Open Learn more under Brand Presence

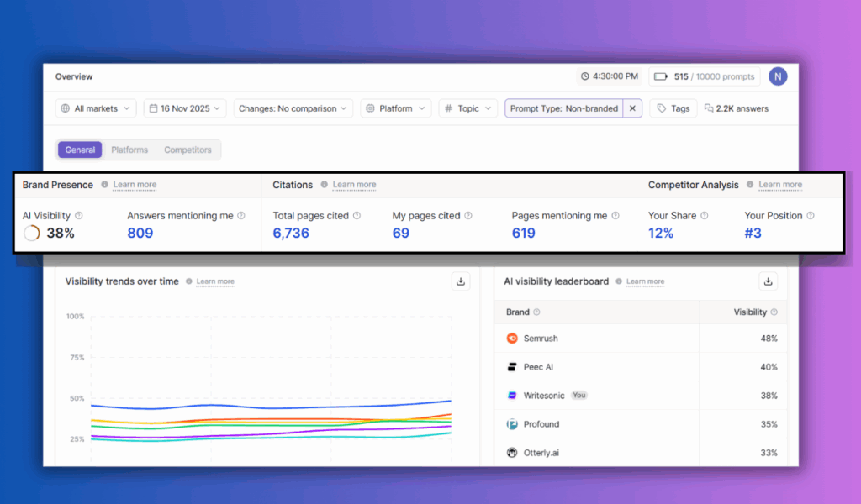(134, 184)
